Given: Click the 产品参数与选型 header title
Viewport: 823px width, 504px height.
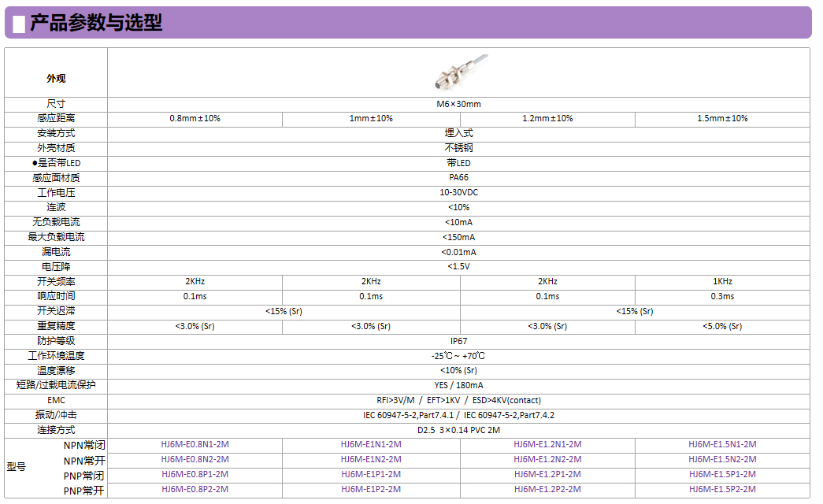Looking at the screenshot, I should [96, 23].
